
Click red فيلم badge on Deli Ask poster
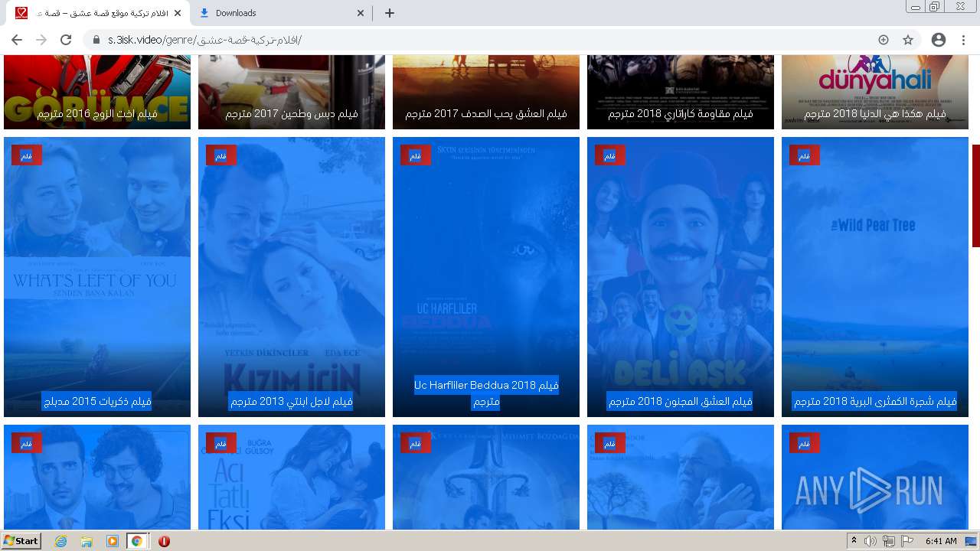click(x=610, y=155)
